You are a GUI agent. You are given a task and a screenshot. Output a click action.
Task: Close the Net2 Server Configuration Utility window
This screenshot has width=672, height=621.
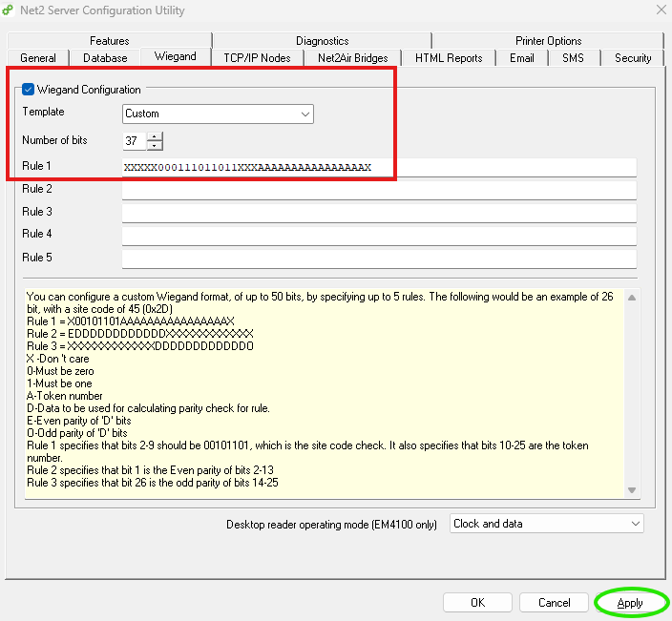pyautogui.click(x=661, y=10)
